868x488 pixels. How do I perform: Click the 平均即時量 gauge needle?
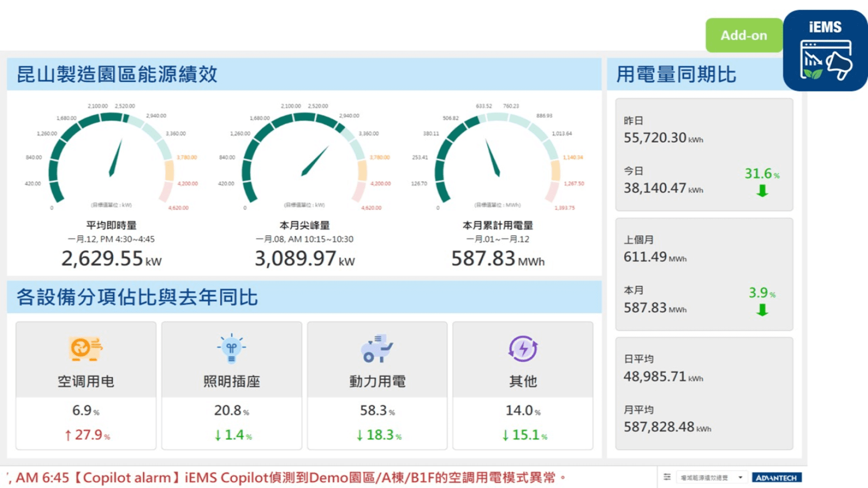(116, 158)
